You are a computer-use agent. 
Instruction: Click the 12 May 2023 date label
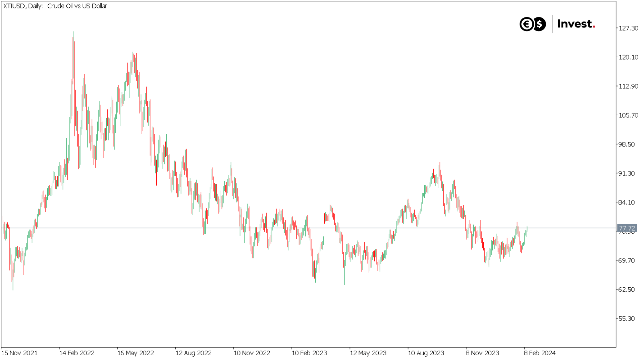coord(368,353)
